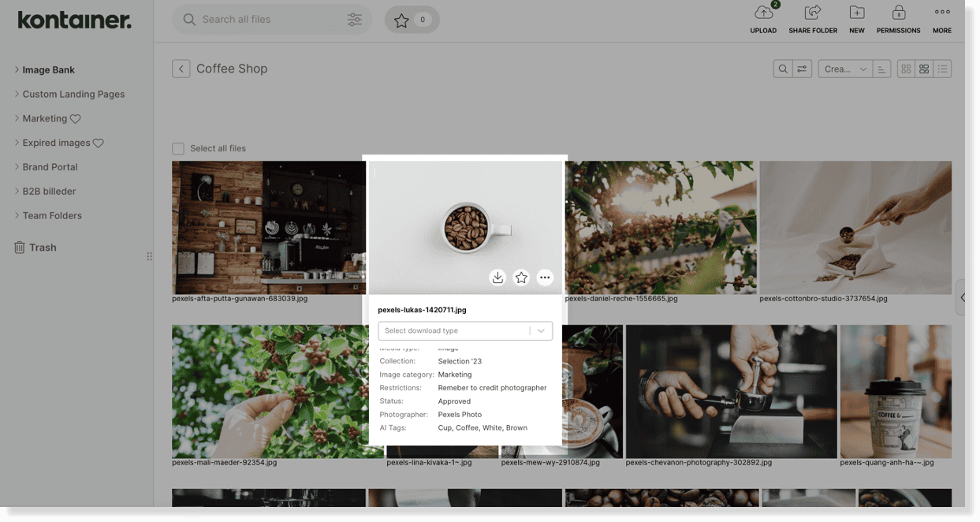This screenshot has width=980, height=522.
Task: Switch to the Image Bank section
Action: [48, 69]
